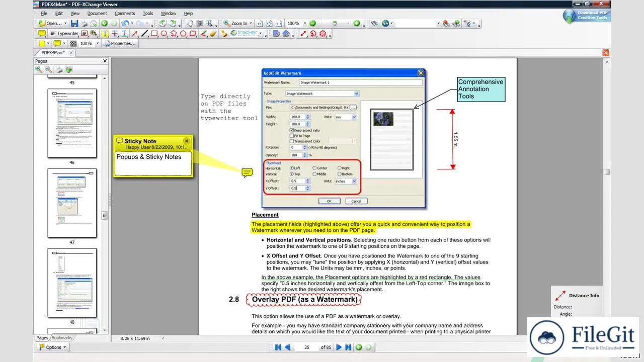Close the Pages panel

click(x=105, y=61)
